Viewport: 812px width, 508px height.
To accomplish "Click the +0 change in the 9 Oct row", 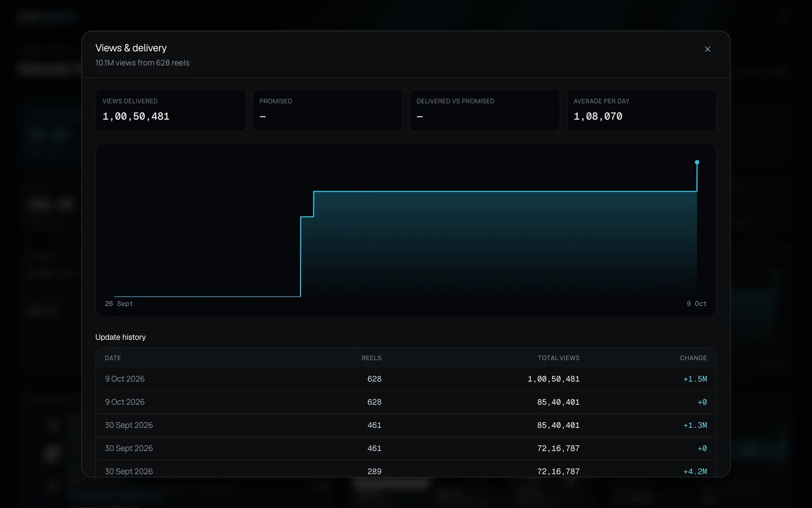I will (x=702, y=402).
